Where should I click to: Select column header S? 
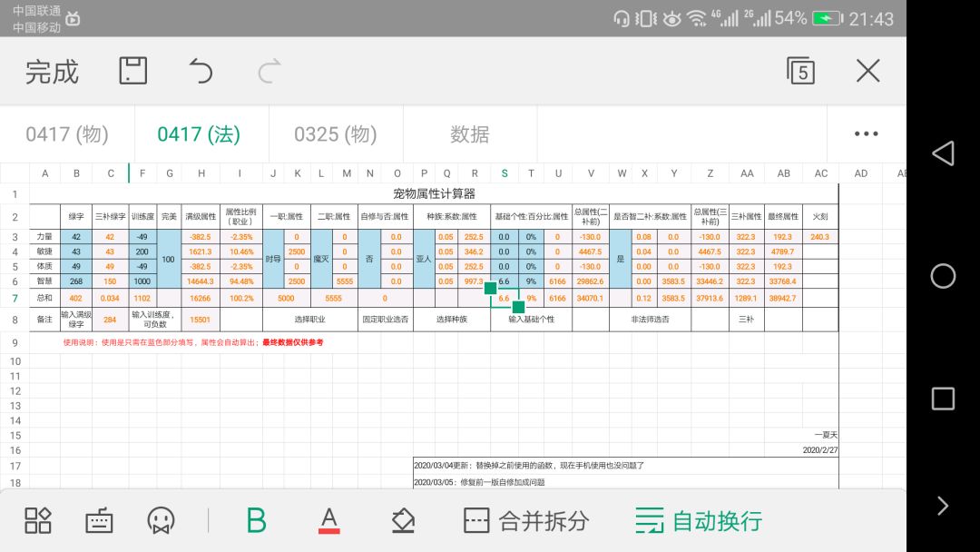505,173
